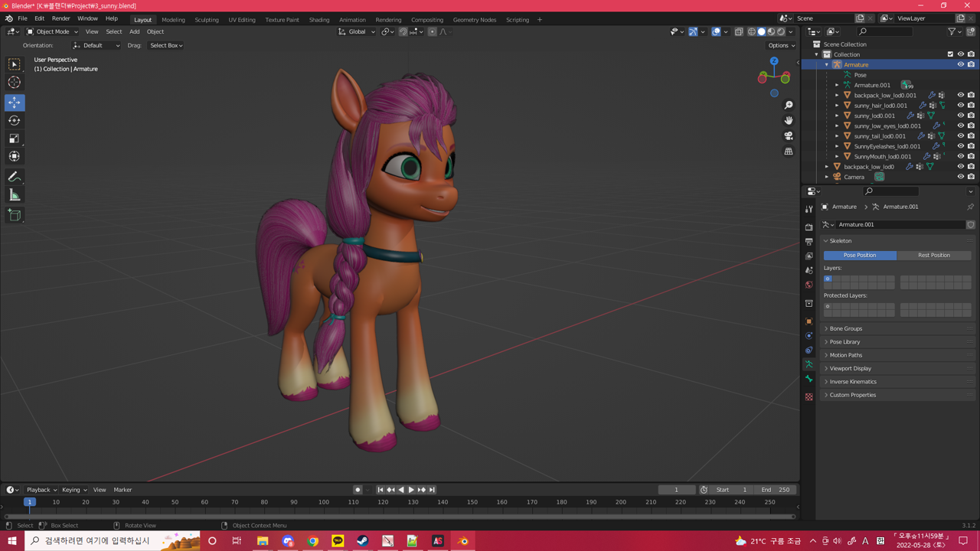Open the Render Properties tab in the properties editor
This screenshot has width=980, height=551.
pos(808,226)
